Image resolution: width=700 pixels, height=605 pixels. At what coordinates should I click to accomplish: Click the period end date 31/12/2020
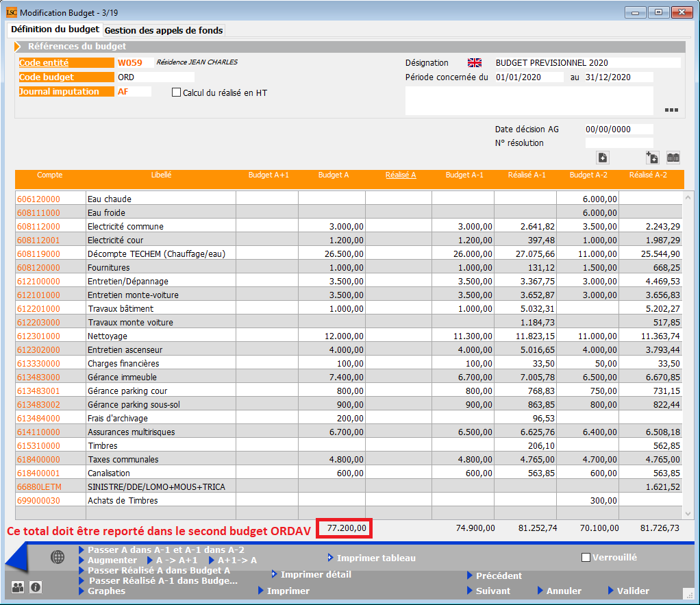point(618,77)
